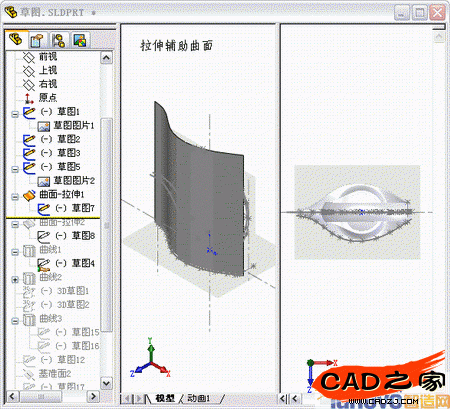This screenshot has height=409, width=450.
Task: Click the feature tree scroll-up arrow
Action: coord(106,58)
